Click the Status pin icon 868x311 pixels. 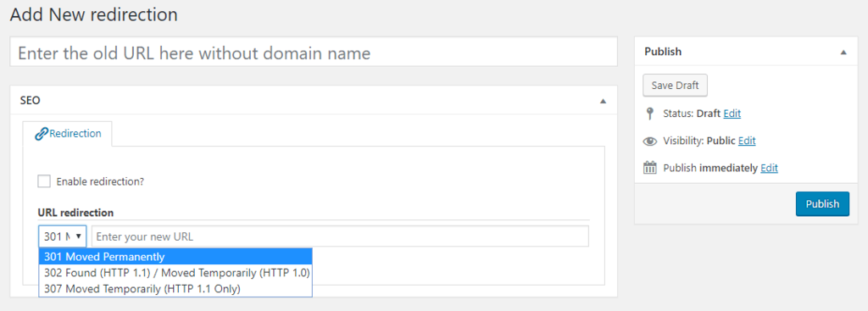650,114
